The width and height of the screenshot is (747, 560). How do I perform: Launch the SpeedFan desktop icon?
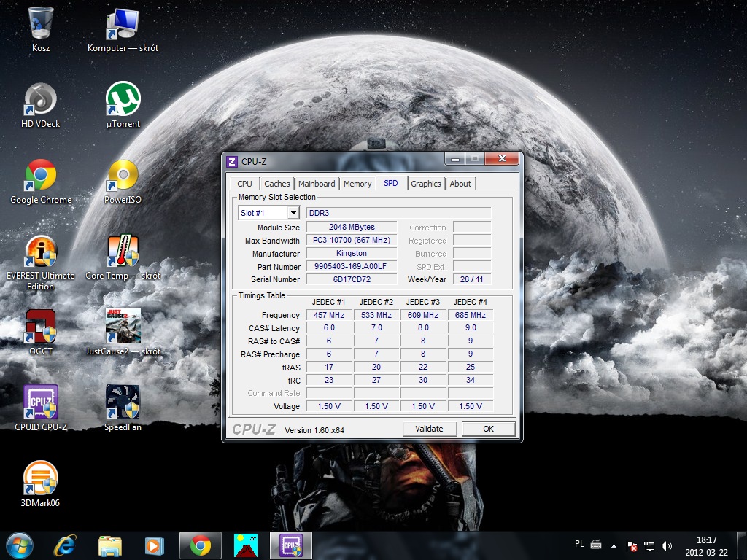(123, 402)
